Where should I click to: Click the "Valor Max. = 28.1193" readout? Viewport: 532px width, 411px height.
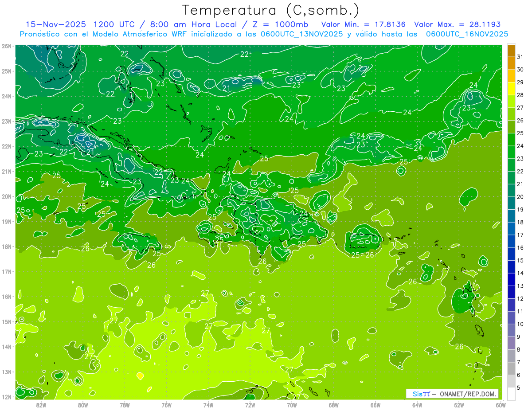[458, 24]
